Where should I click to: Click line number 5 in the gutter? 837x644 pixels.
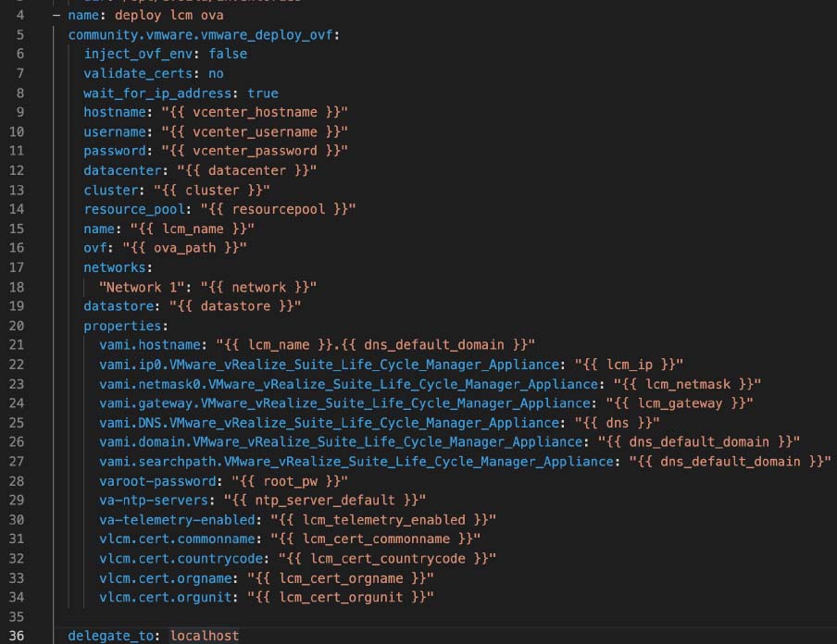point(21,35)
